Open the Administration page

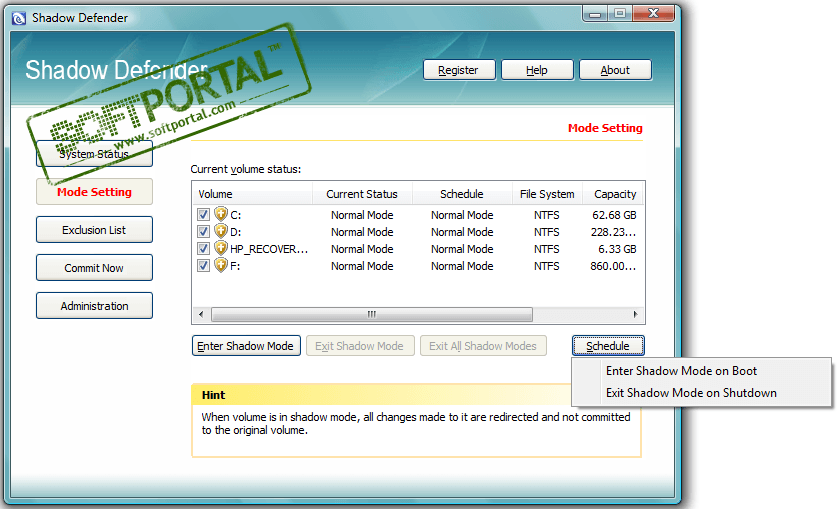coord(94,306)
